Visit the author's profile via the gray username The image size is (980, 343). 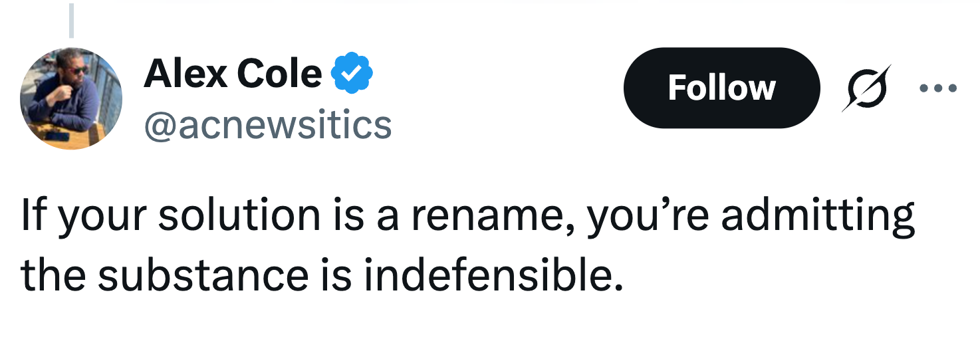pyautogui.click(x=267, y=124)
